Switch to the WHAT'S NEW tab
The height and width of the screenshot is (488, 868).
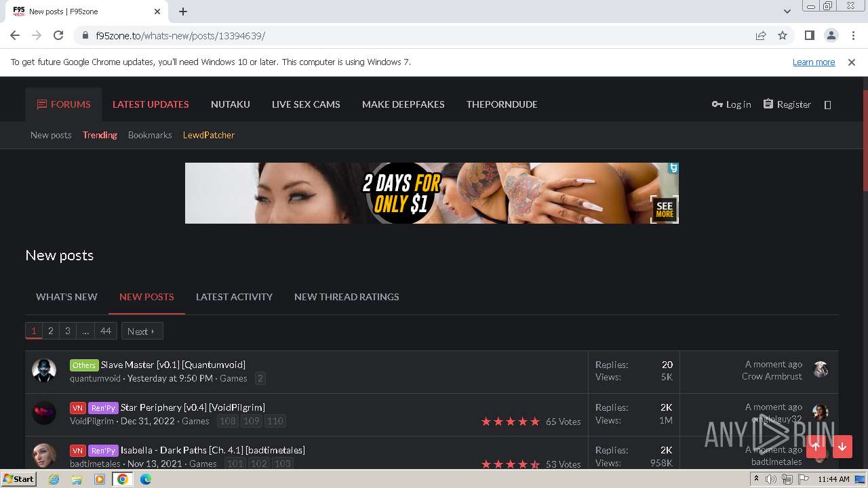(x=66, y=297)
